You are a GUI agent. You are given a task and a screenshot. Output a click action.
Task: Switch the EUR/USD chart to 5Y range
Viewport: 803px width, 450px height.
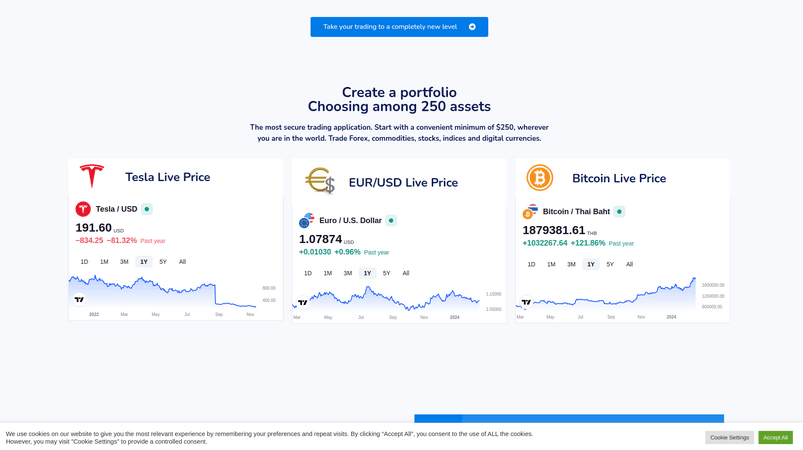[386, 273]
